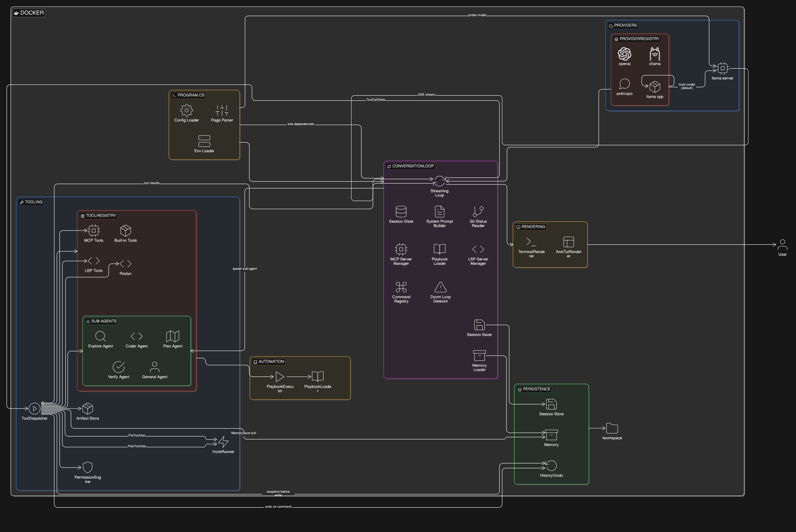The width and height of the screenshot is (796, 532).
Task: Select the Artifact Store cube icon
Action: 87,409
